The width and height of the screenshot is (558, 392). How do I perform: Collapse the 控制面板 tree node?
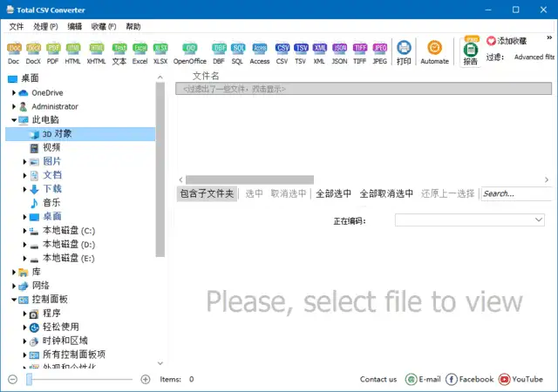(x=15, y=299)
